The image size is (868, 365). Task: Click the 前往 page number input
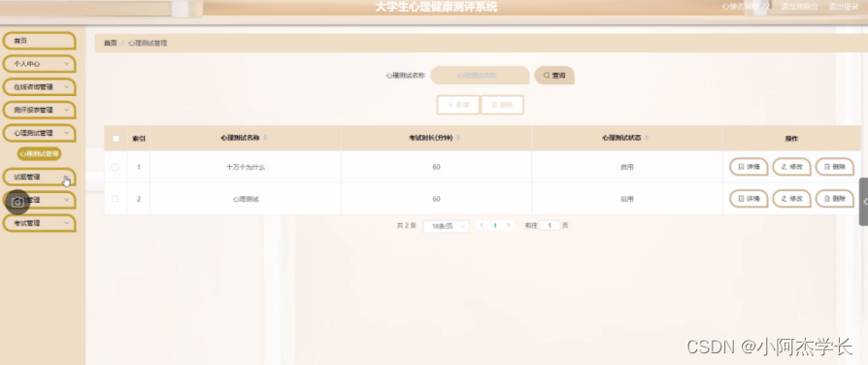(550, 225)
